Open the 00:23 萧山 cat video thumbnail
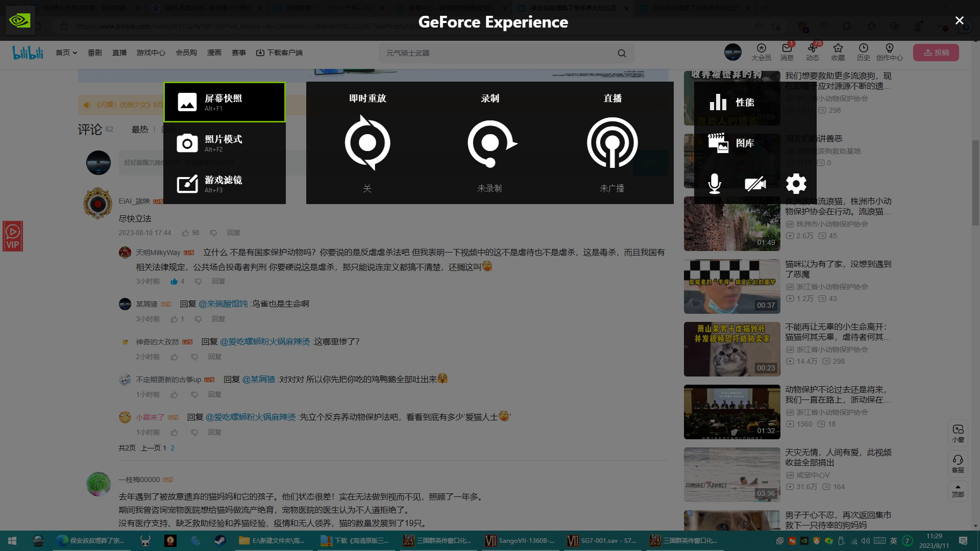980x551 pixels. click(732, 349)
